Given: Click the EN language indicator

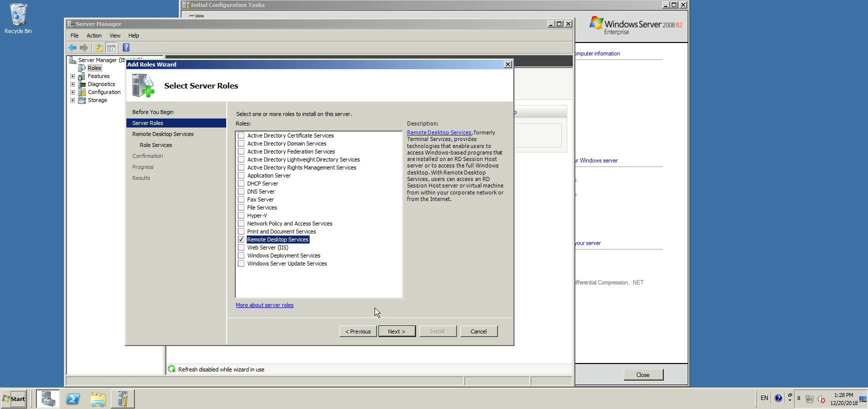Looking at the screenshot, I should pyautogui.click(x=764, y=398).
